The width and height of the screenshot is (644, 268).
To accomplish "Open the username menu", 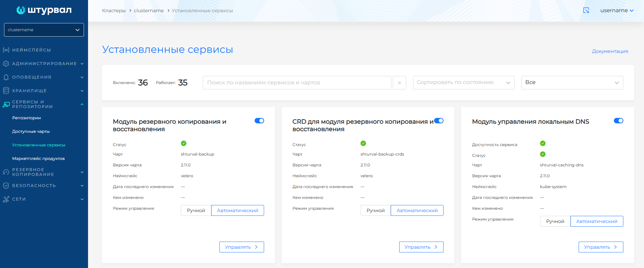I will [x=617, y=11].
